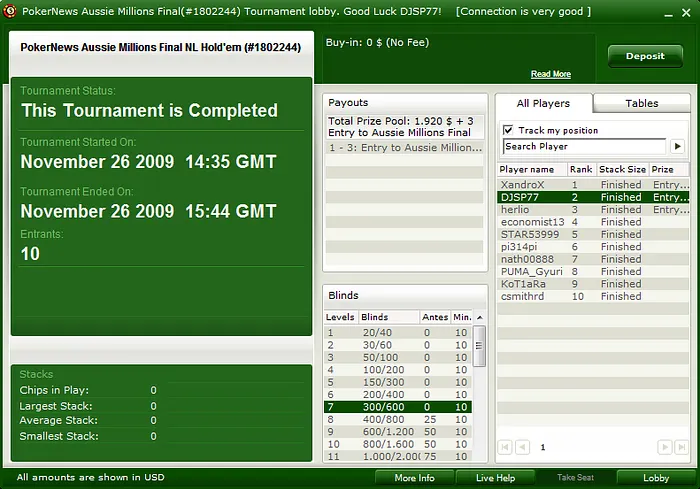Select player csmithrd row
This screenshot has width=700, height=489.
click(593, 297)
